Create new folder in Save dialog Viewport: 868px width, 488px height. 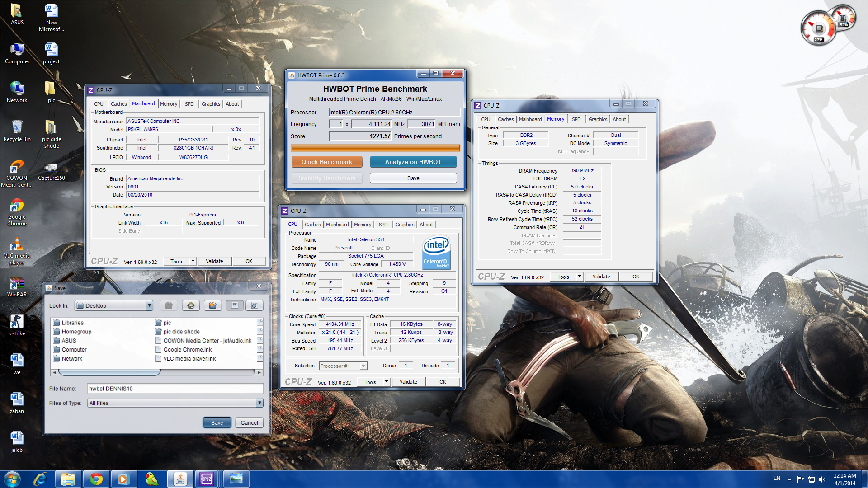212,306
